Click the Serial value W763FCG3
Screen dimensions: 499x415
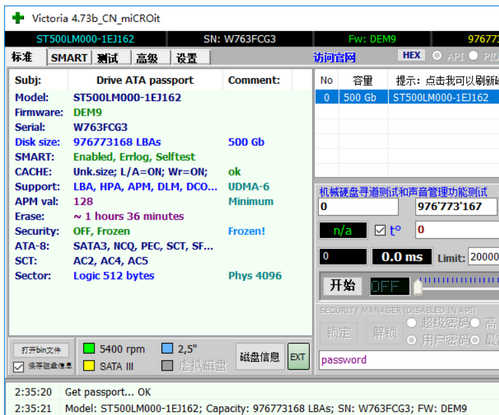click(x=100, y=127)
